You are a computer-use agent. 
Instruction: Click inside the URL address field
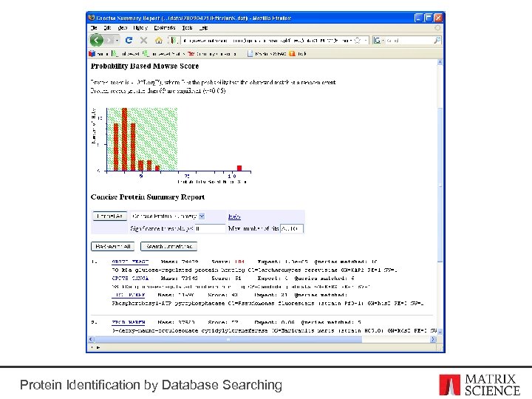tap(266, 41)
